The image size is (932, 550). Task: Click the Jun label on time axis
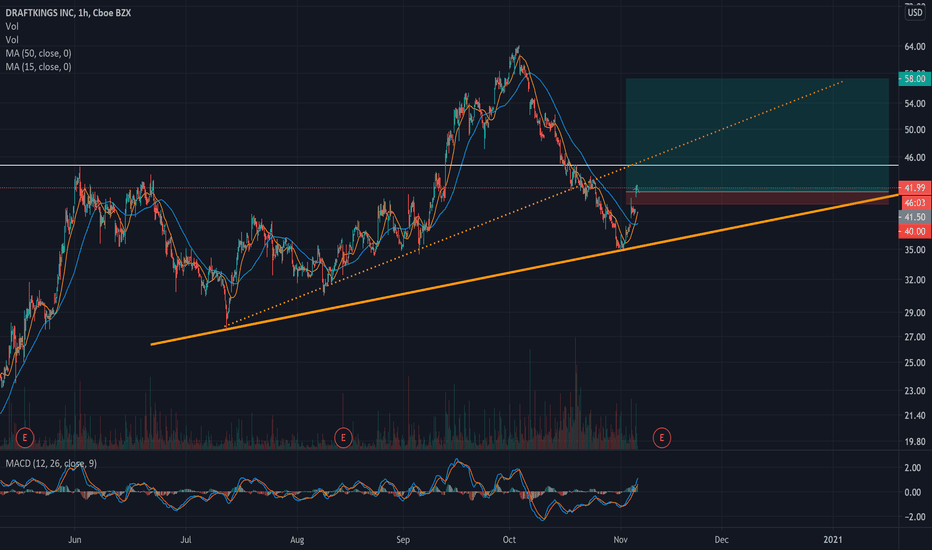coord(74,540)
